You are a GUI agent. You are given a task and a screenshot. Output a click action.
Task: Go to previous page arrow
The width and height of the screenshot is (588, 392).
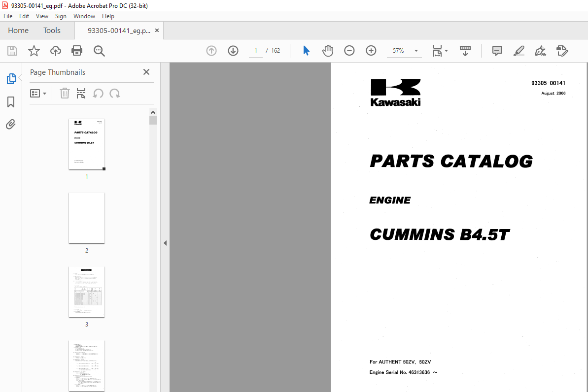point(211,51)
